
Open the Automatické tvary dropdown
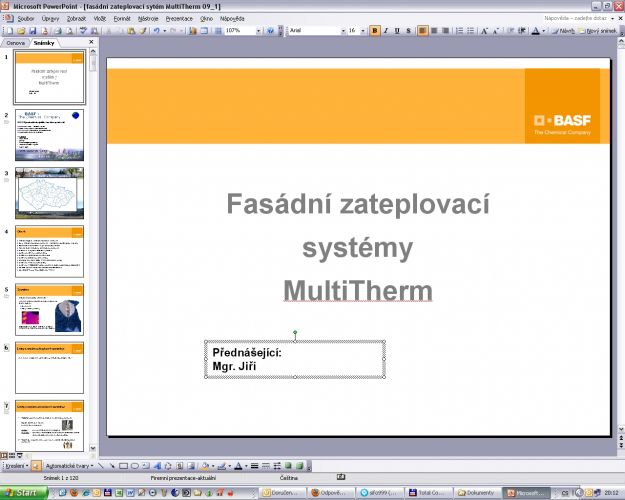tap(69, 466)
